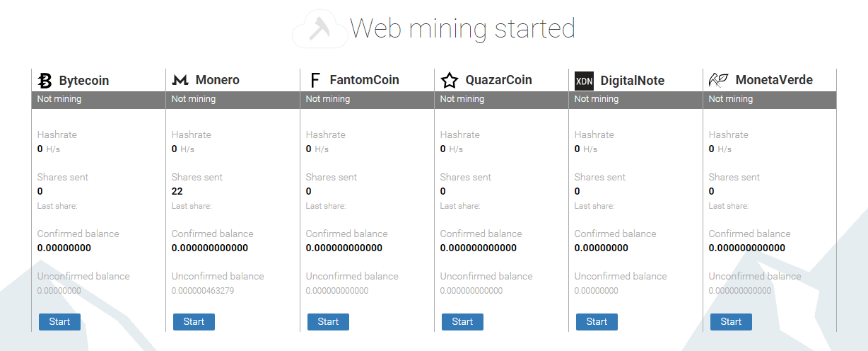Start mining MonetaVerde

(731, 322)
